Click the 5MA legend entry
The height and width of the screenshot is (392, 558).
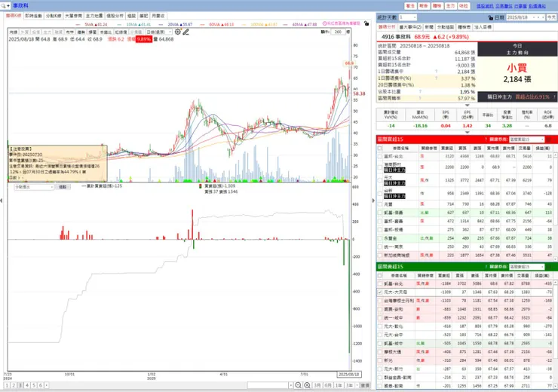[x=91, y=24]
